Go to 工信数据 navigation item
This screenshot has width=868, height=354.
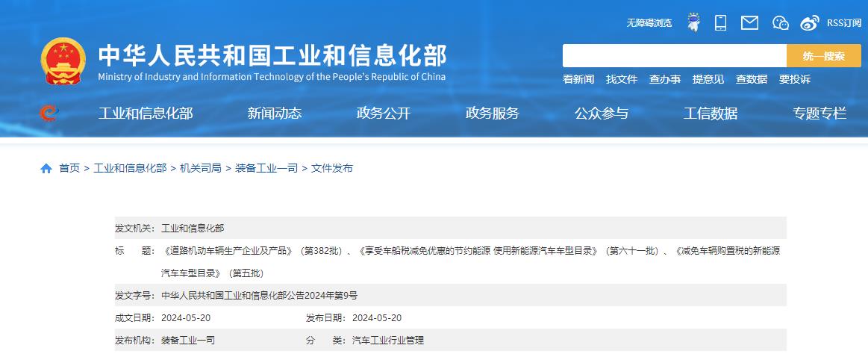(711, 114)
